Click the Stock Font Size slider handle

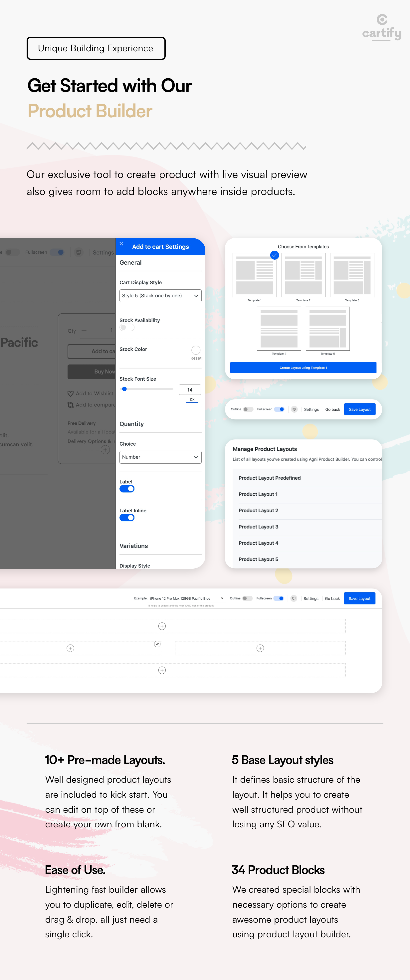[124, 389]
